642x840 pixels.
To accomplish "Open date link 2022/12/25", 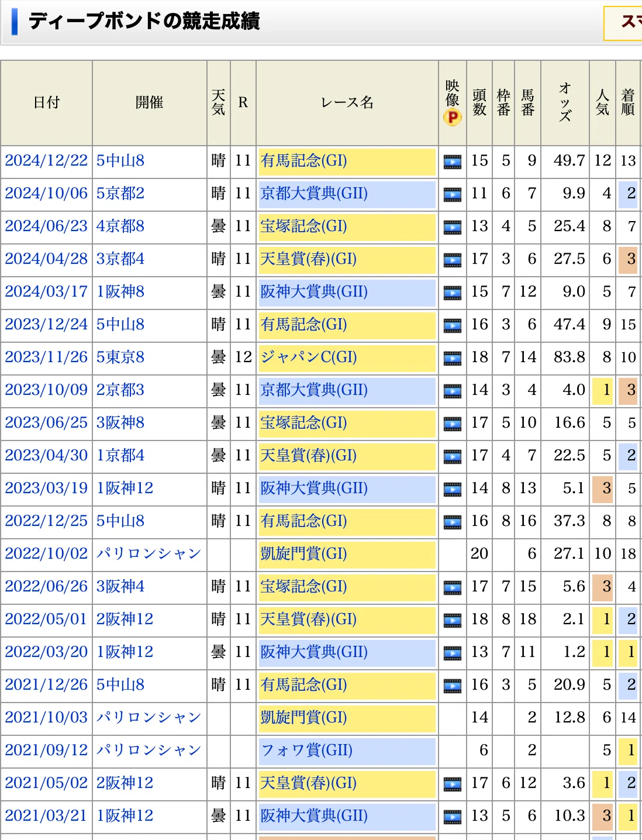I will point(46,521).
